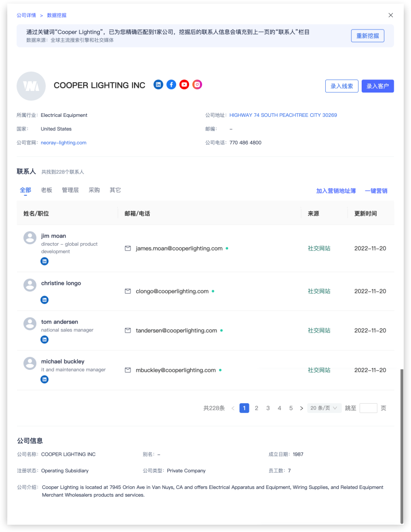Screen dimensions: 411x532
Task: Open christine longo's LinkedIn profile icon
Action: click(45, 300)
